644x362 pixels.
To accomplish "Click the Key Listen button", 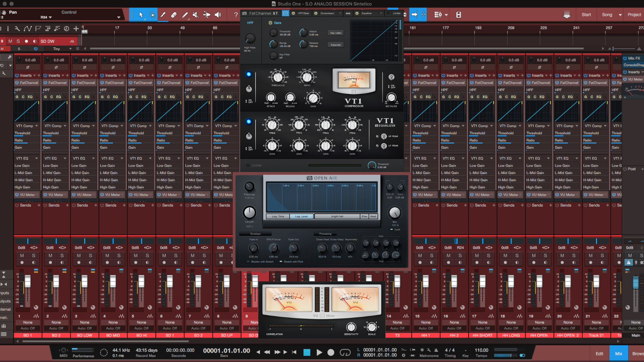I will click(x=336, y=33).
